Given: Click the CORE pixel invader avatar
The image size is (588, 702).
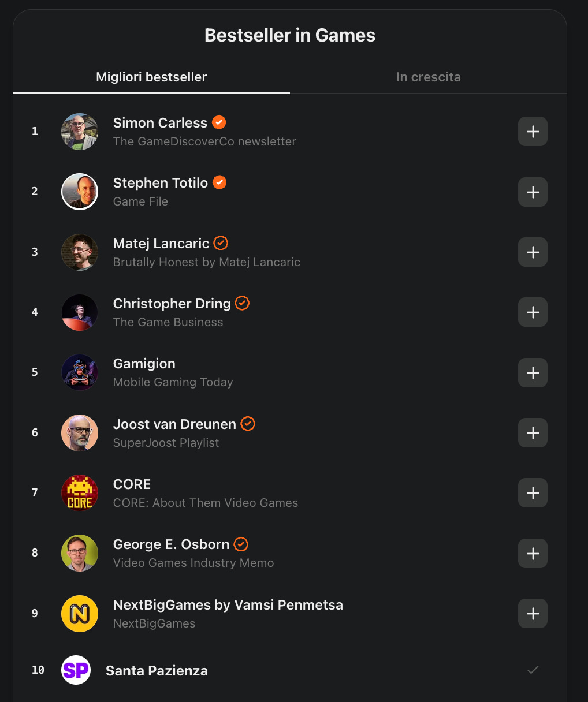Looking at the screenshot, I should pos(80,493).
